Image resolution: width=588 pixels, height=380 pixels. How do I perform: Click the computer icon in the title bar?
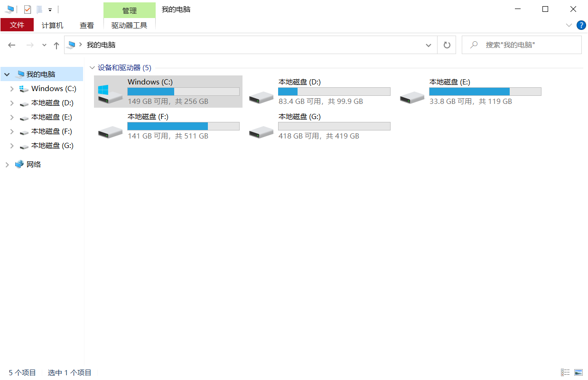(9, 9)
